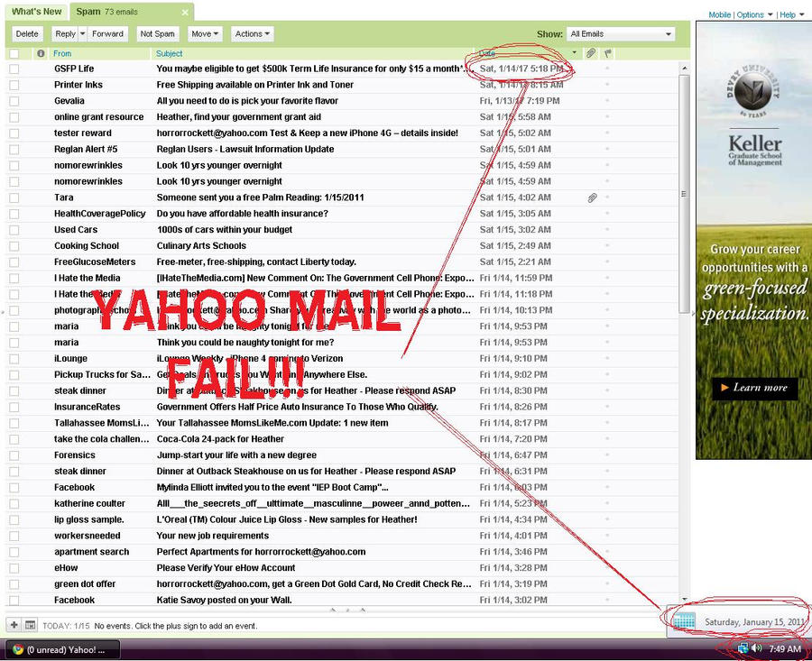
Task: Open Tallahassee MomsLikeMe update email
Action: coord(272,423)
